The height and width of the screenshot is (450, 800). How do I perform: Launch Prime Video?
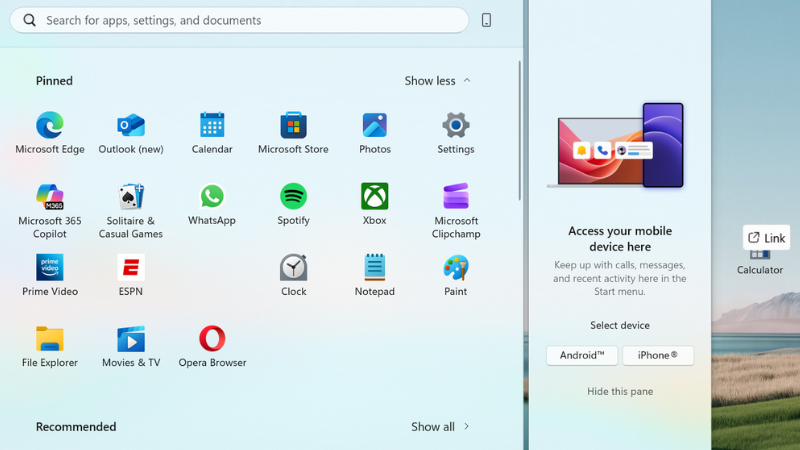pos(49,276)
